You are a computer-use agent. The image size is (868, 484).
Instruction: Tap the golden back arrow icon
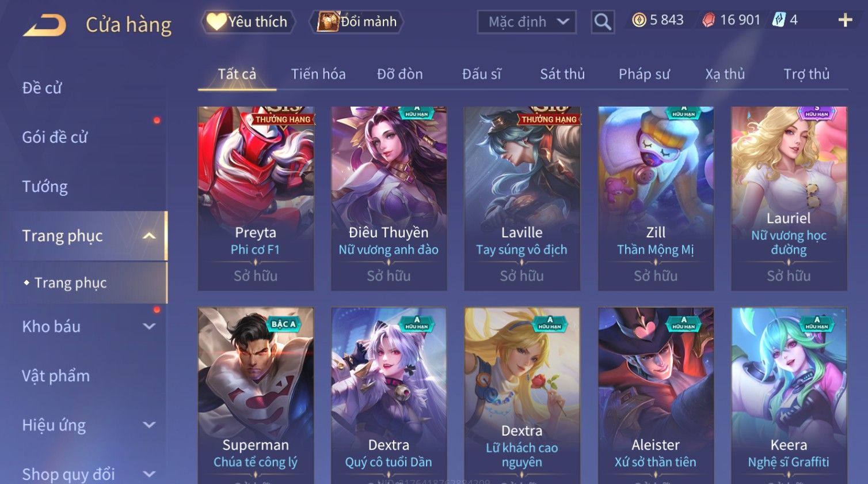44,25
